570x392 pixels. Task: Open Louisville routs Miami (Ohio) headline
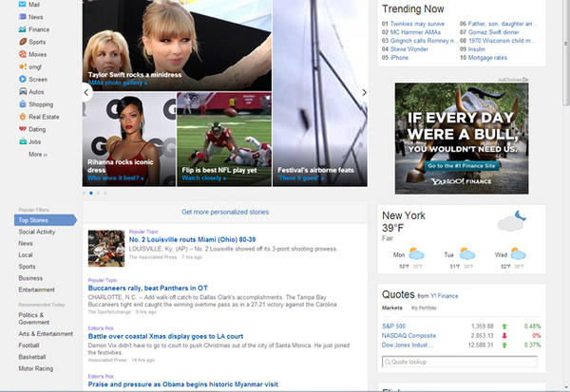[x=192, y=240]
